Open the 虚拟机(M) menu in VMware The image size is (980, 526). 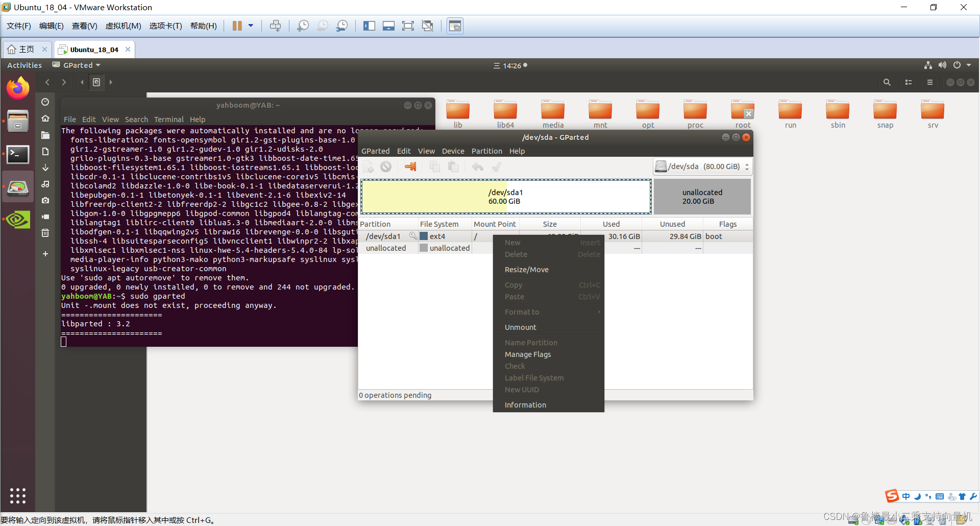[x=123, y=26]
